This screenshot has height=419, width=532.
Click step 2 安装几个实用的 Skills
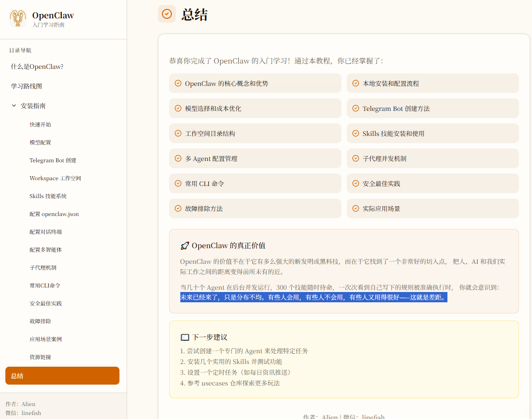[x=231, y=362]
